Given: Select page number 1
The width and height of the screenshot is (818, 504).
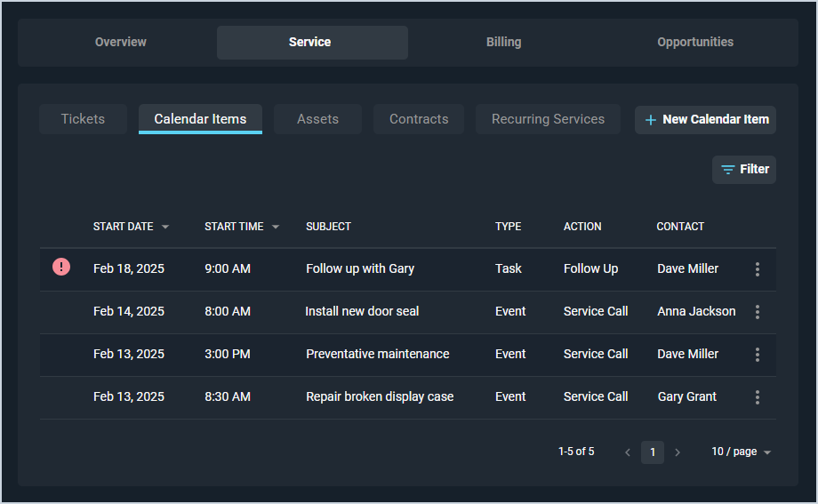Looking at the screenshot, I should point(653,452).
